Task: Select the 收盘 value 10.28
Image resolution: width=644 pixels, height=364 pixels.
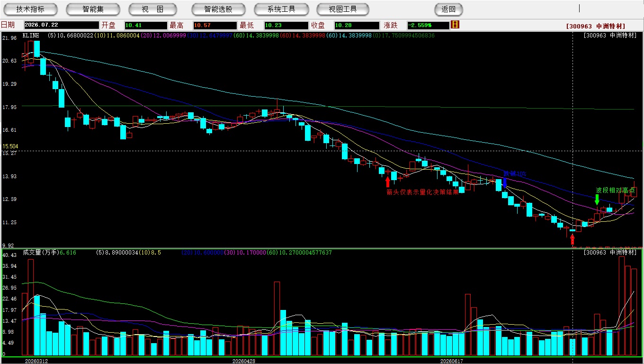Action: click(x=357, y=25)
